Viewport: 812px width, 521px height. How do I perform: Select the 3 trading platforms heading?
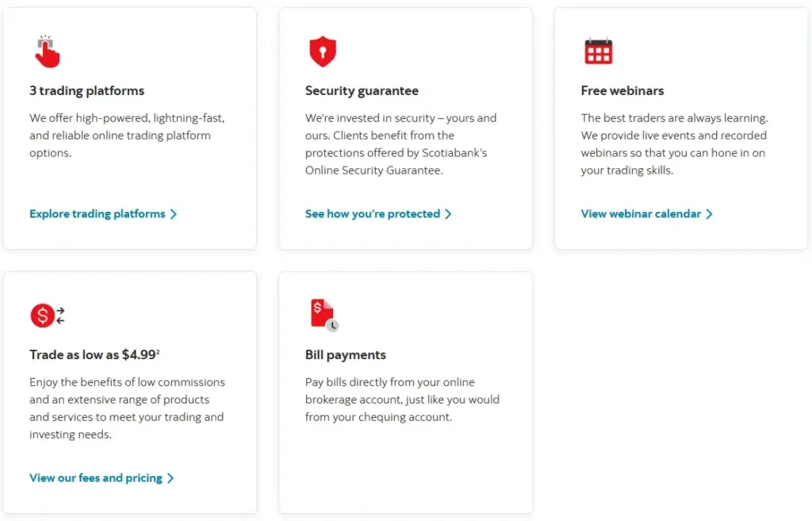[x=87, y=90]
